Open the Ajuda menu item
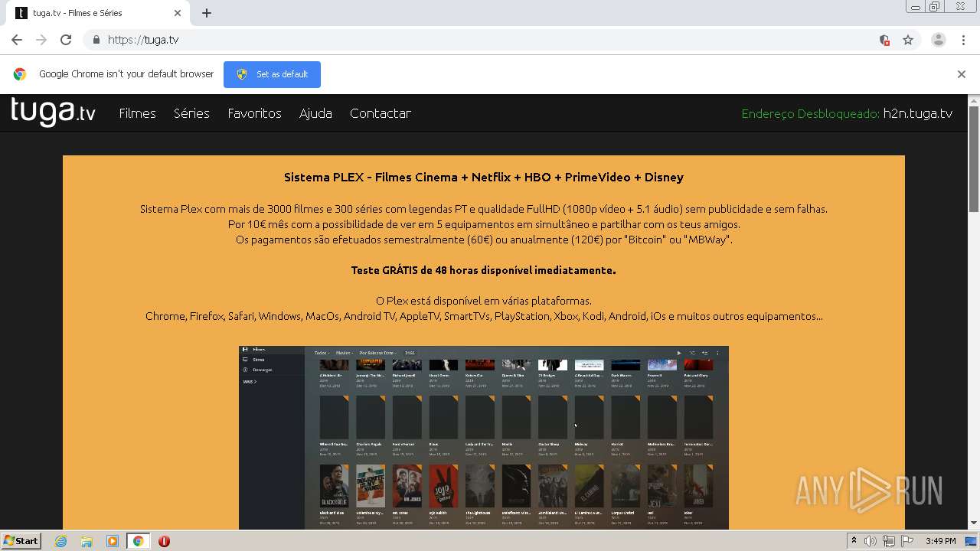 [x=315, y=113]
